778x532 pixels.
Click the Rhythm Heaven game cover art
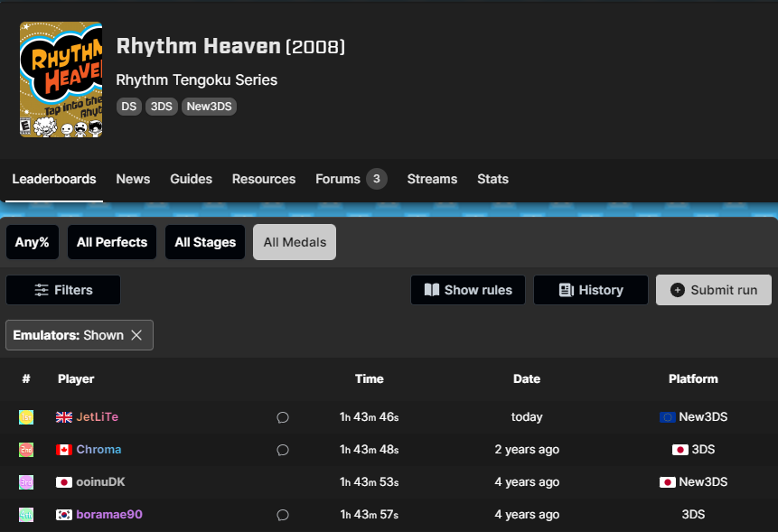(61, 79)
